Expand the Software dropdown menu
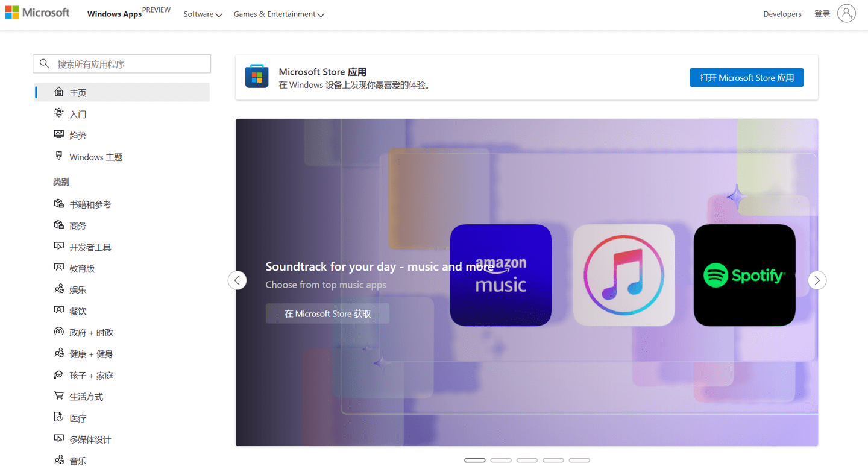 (x=203, y=14)
